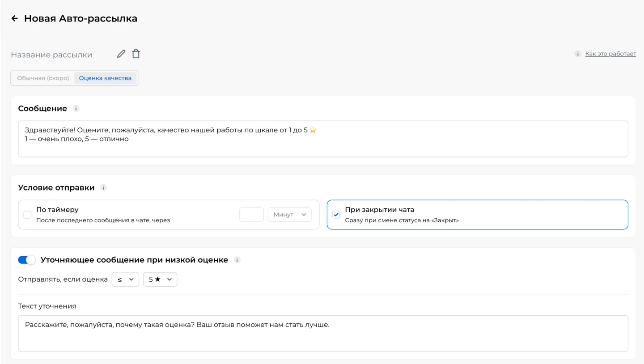Click into the Сообщение text area
The height and width of the screenshot is (364, 644).
pyautogui.click(x=323, y=139)
